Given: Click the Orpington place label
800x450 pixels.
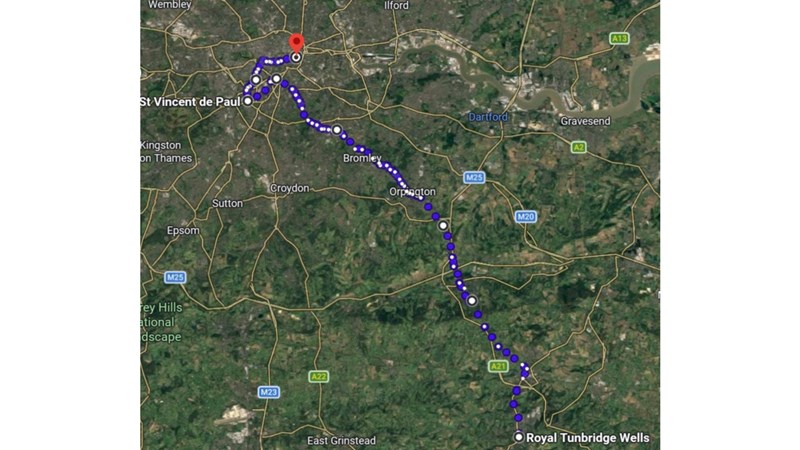Looking at the screenshot, I should (412, 192).
